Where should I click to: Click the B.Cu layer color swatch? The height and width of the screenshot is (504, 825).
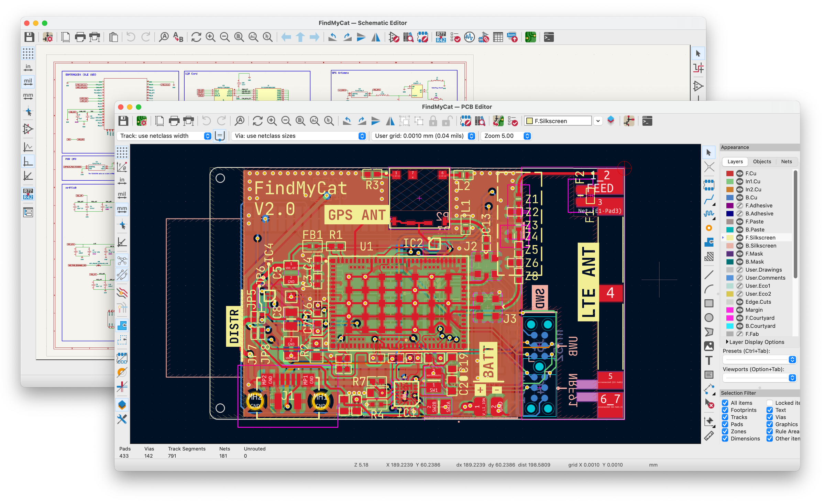730,198
